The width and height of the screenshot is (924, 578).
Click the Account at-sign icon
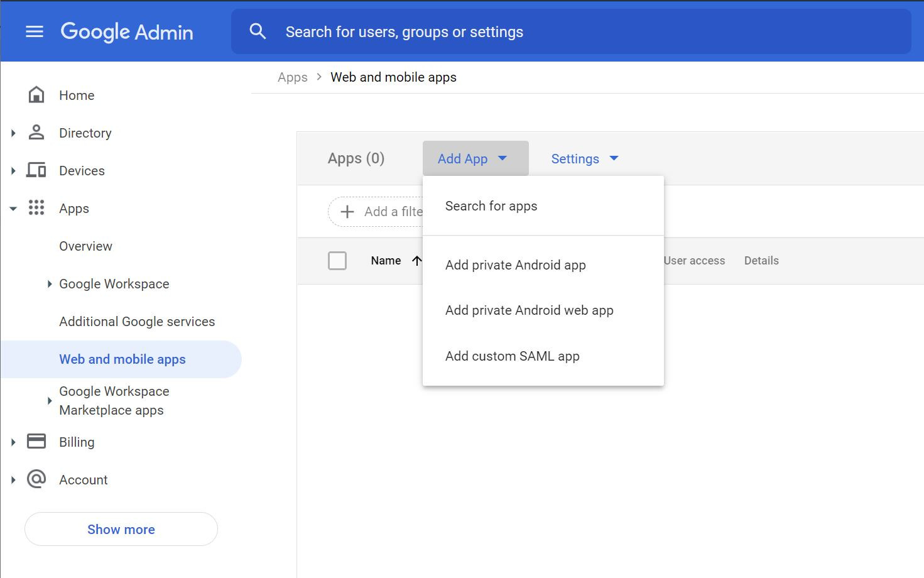36,479
